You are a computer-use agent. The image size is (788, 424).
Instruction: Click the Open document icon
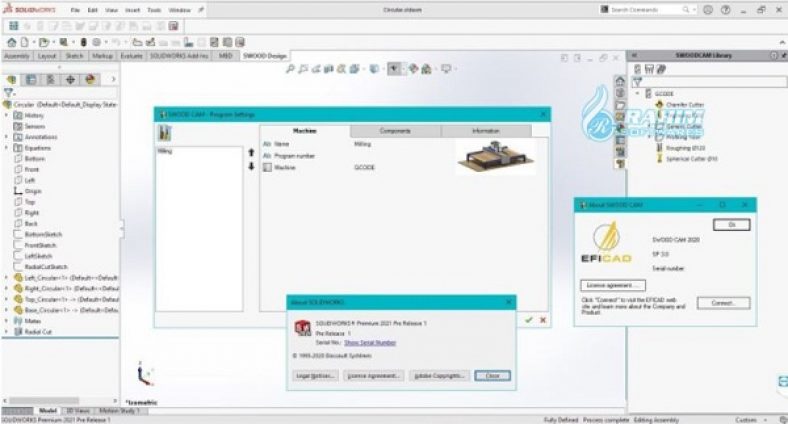(x=44, y=42)
